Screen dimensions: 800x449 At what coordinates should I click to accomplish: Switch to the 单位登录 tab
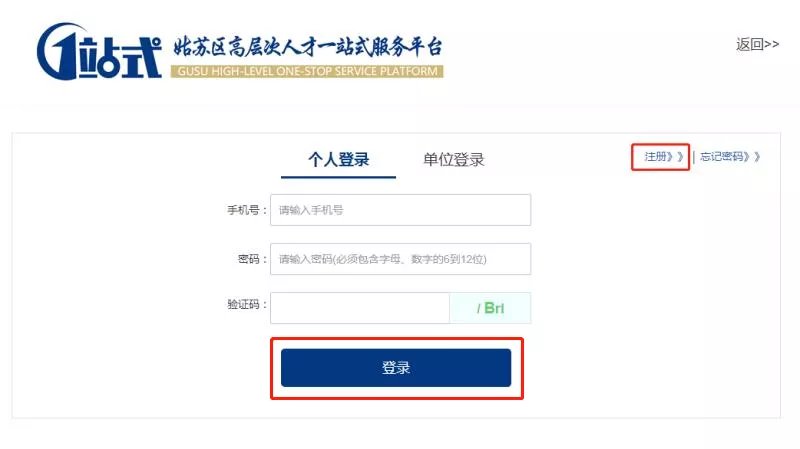pyautogui.click(x=454, y=160)
